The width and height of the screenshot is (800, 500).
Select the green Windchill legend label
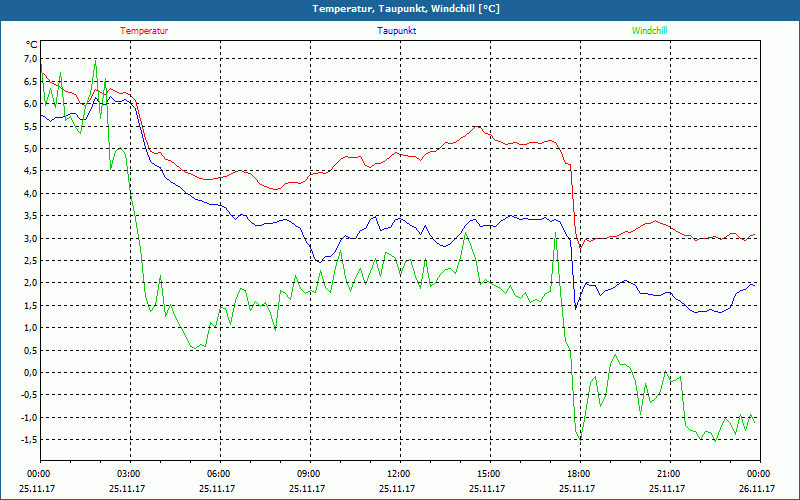pos(649,31)
